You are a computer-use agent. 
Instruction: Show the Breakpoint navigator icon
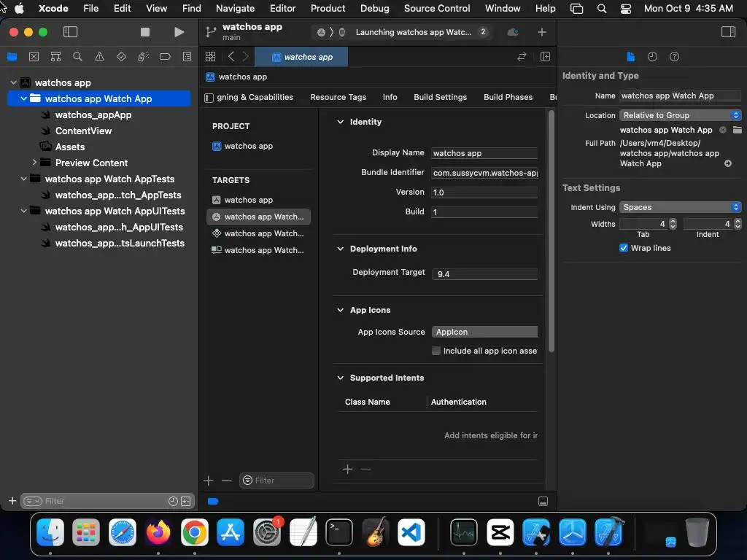coord(165,57)
